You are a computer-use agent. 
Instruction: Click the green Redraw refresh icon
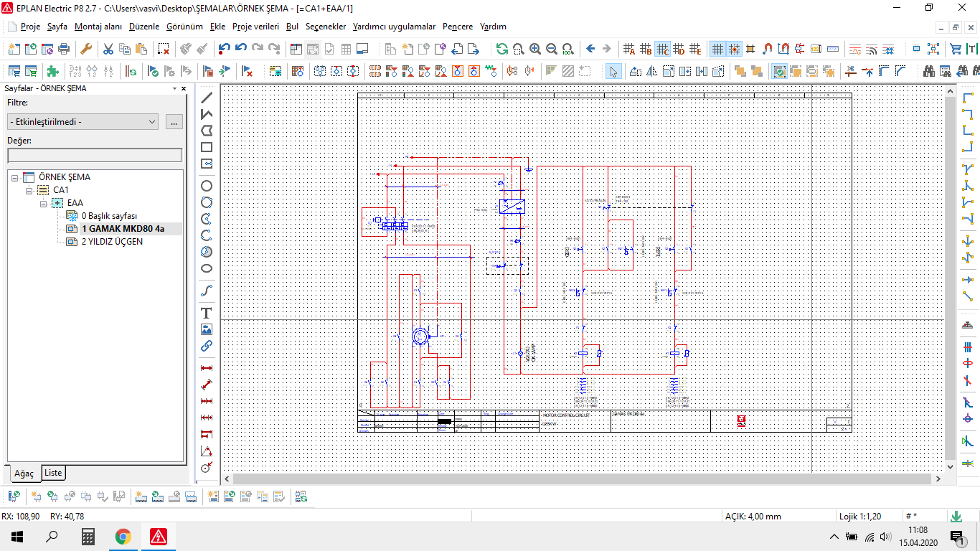(x=501, y=49)
